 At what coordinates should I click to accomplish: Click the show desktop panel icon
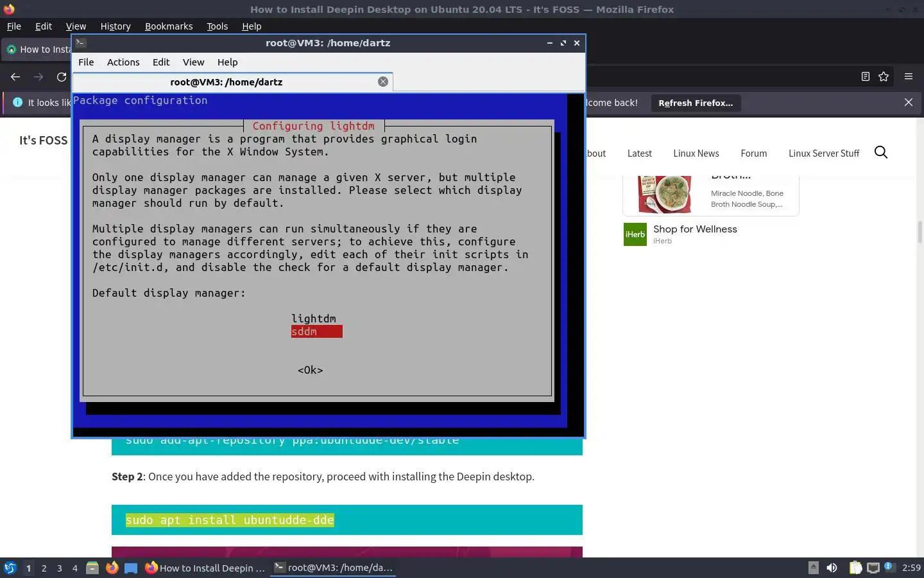(131, 568)
